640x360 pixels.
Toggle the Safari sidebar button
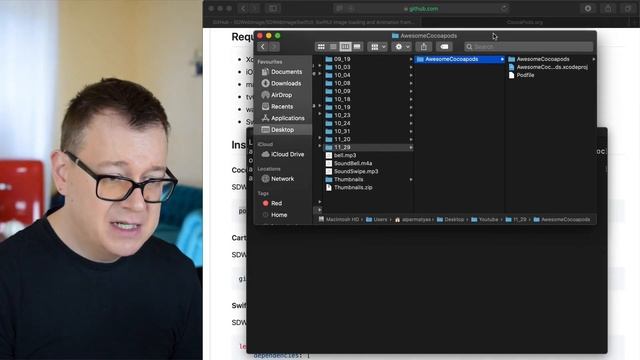click(273, 9)
